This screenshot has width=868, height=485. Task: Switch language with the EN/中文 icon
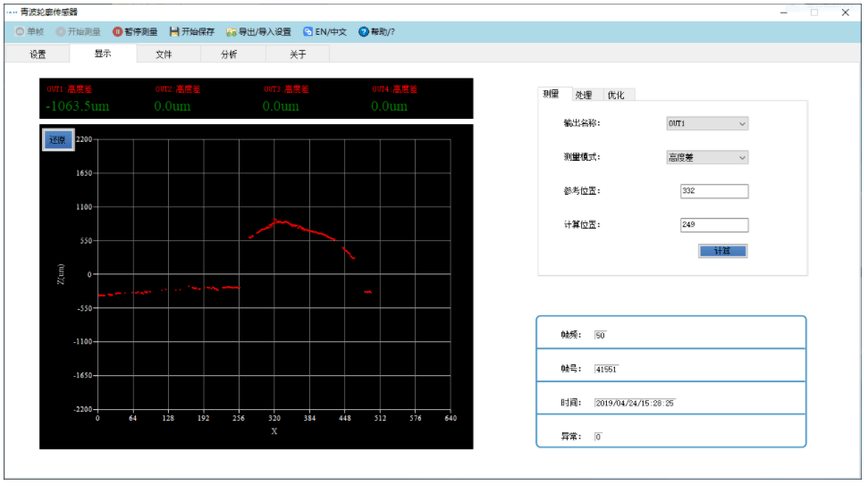308,32
